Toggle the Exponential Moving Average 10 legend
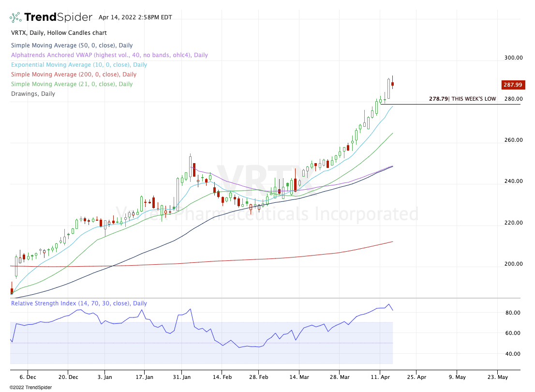535x392 pixels. 79,65
